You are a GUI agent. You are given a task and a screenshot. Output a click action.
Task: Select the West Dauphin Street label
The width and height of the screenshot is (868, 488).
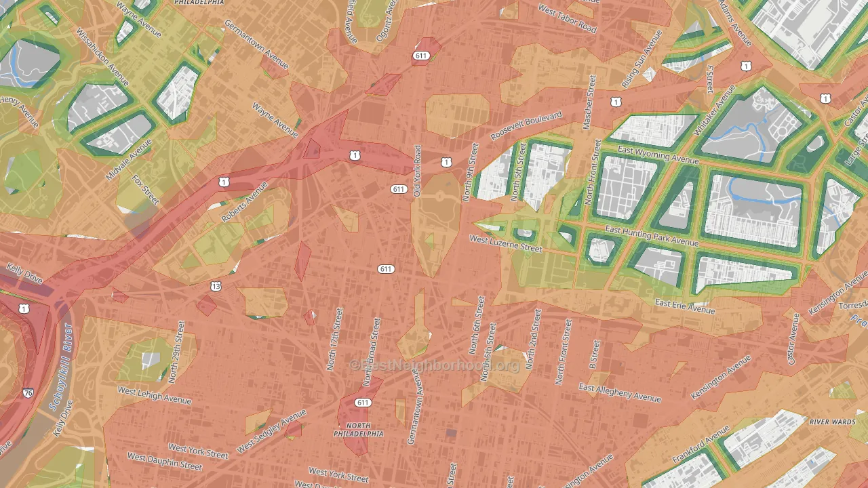[165, 462]
